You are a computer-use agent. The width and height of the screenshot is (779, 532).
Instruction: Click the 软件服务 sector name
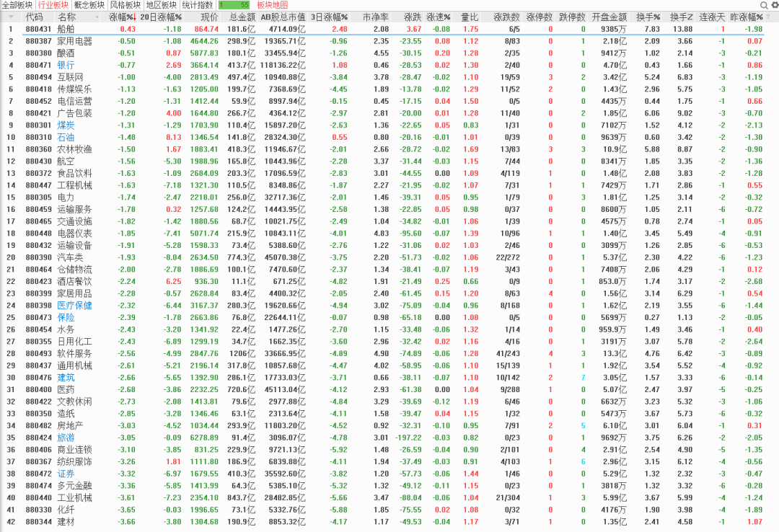[x=74, y=354]
